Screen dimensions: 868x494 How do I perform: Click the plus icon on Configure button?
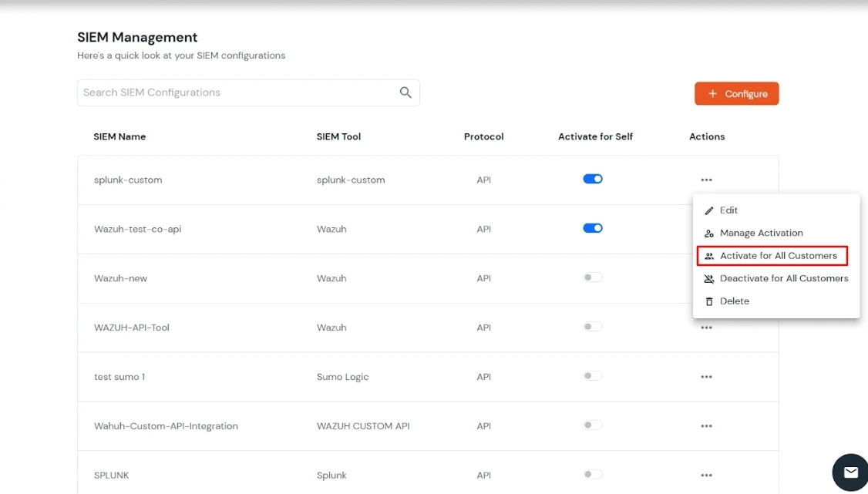715,93
